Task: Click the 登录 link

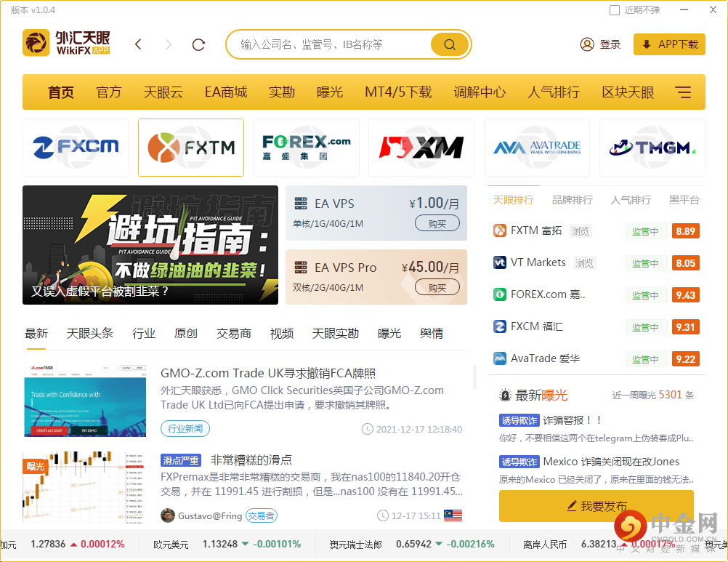Action: coord(610,44)
